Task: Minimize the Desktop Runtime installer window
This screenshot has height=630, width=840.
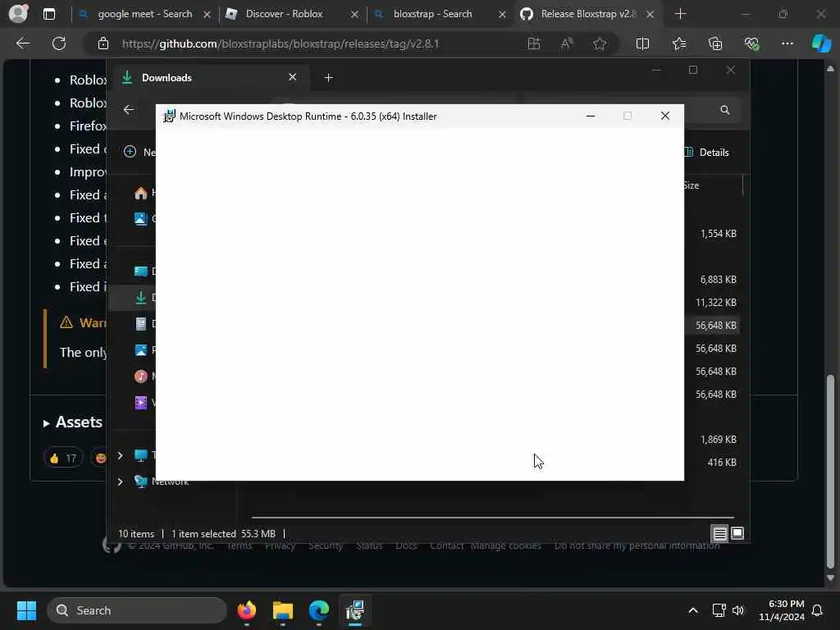Action: [x=591, y=116]
